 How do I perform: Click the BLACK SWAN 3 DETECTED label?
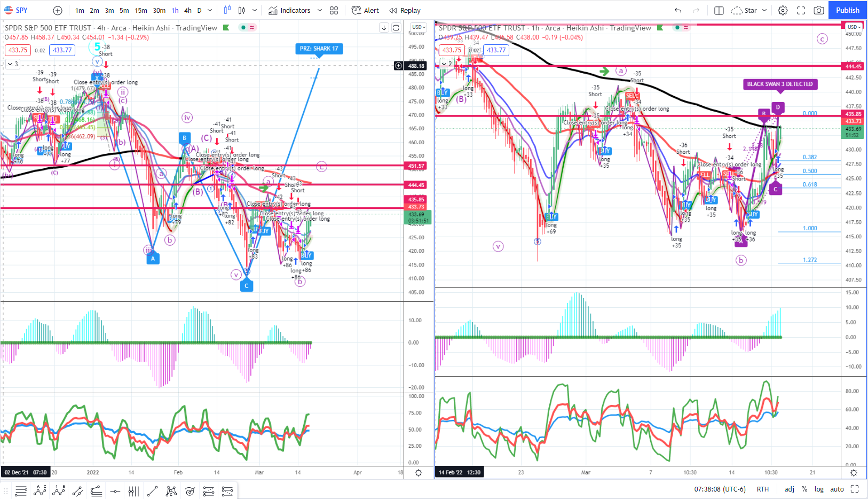pyautogui.click(x=780, y=84)
